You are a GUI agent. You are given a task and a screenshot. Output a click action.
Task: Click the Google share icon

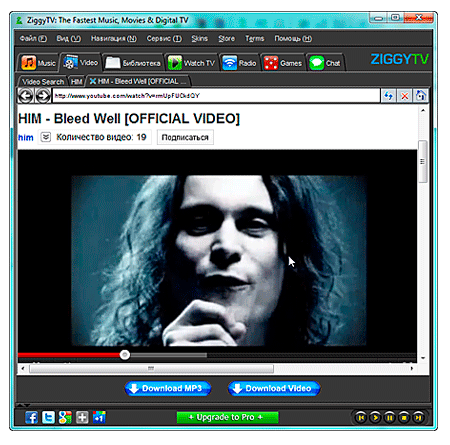[65, 417]
